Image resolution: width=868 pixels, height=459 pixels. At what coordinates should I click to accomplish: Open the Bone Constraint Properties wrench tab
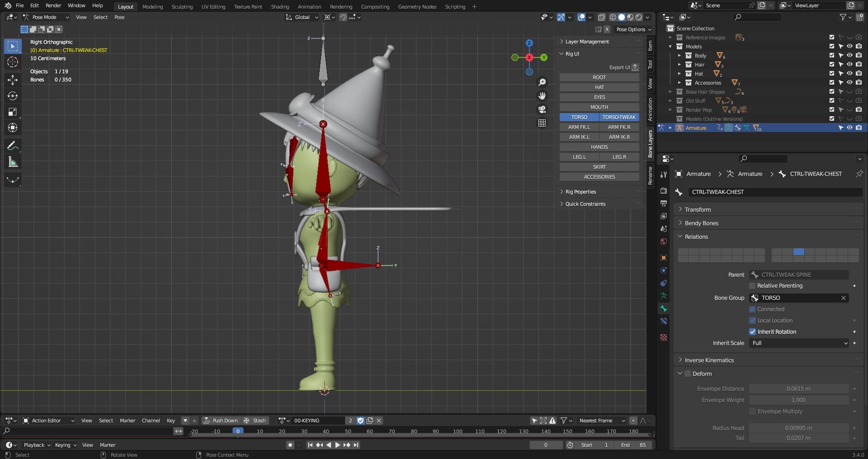click(x=664, y=321)
